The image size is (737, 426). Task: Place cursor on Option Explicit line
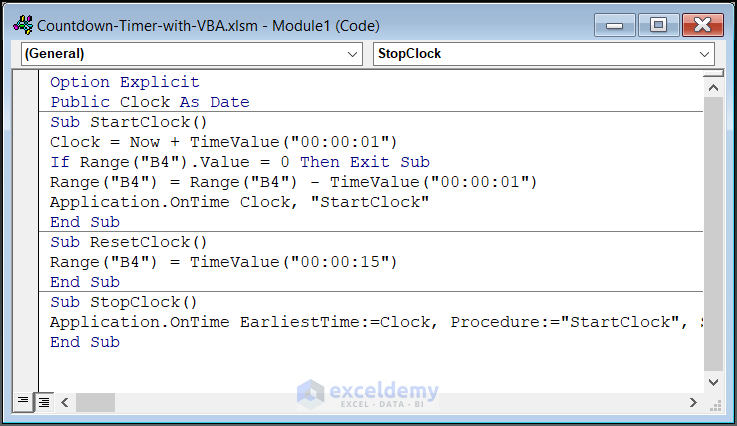(x=125, y=82)
